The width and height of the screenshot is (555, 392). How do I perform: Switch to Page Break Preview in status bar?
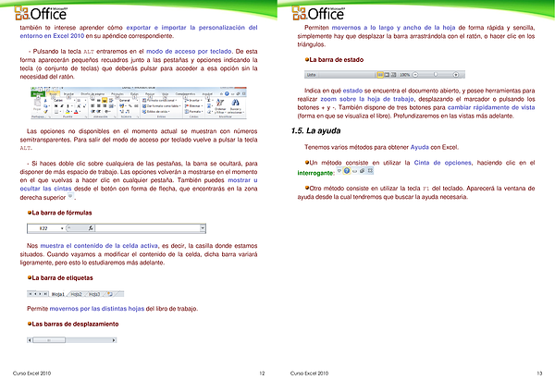coord(394,75)
